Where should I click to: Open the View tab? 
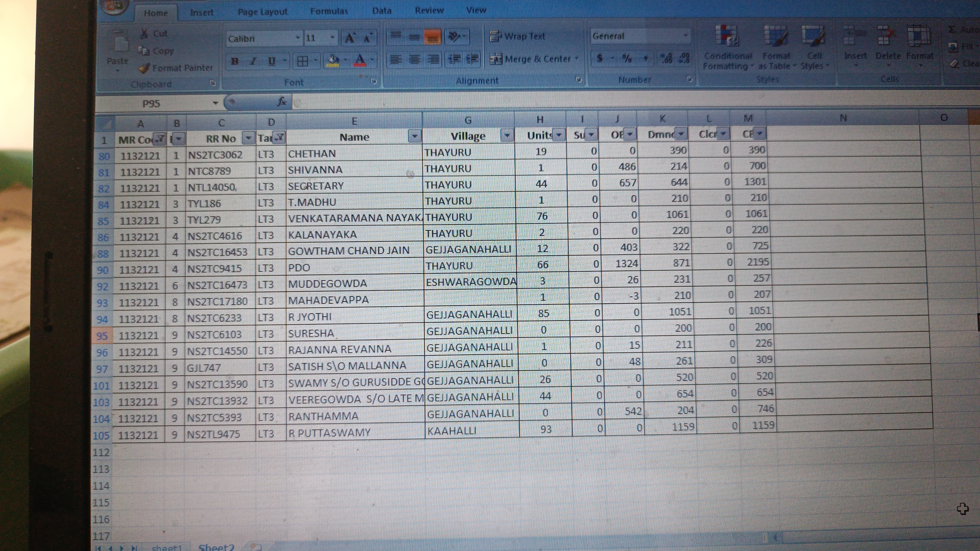[x=476, y=10]
